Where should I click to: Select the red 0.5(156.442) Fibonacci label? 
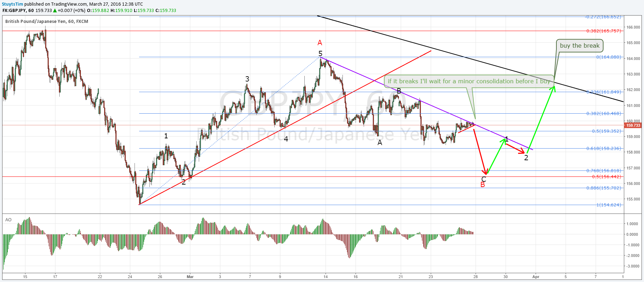pos(606,177)
